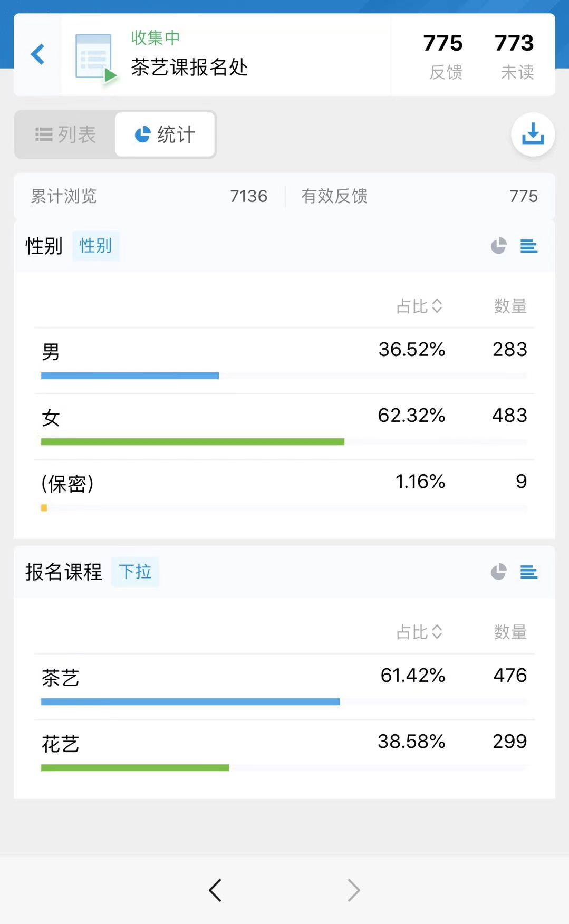Click the 下拉 field type tag

point(135,572)
